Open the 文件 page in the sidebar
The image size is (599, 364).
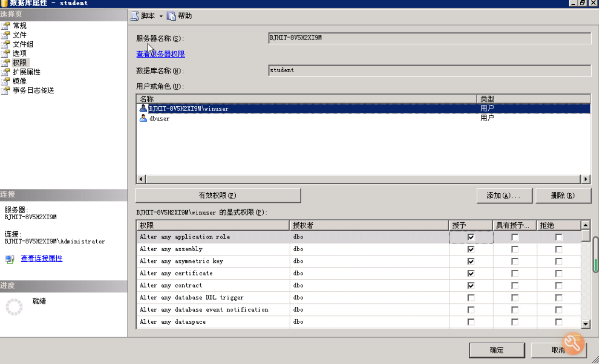pos(19,35)
